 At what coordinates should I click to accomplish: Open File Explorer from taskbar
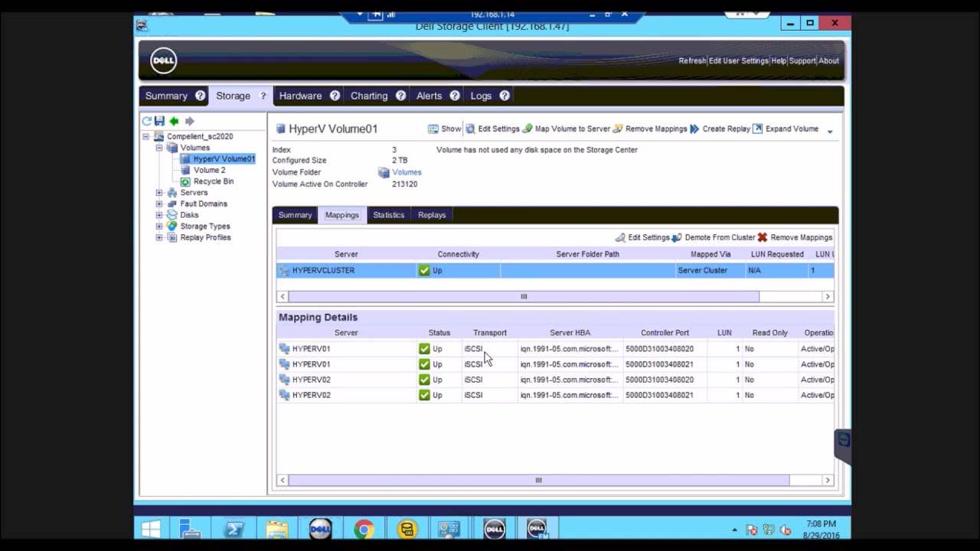(276, 530)
